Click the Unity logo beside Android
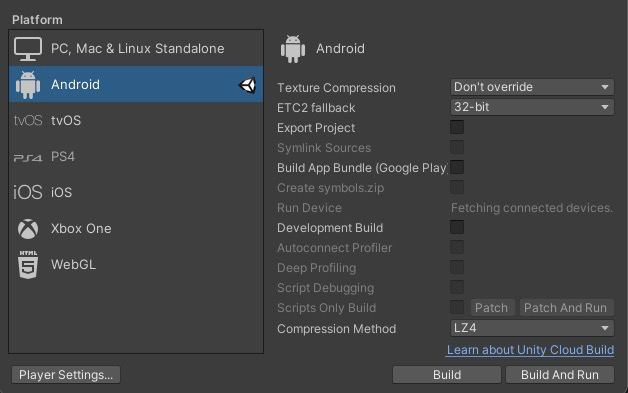 (248, 85)
